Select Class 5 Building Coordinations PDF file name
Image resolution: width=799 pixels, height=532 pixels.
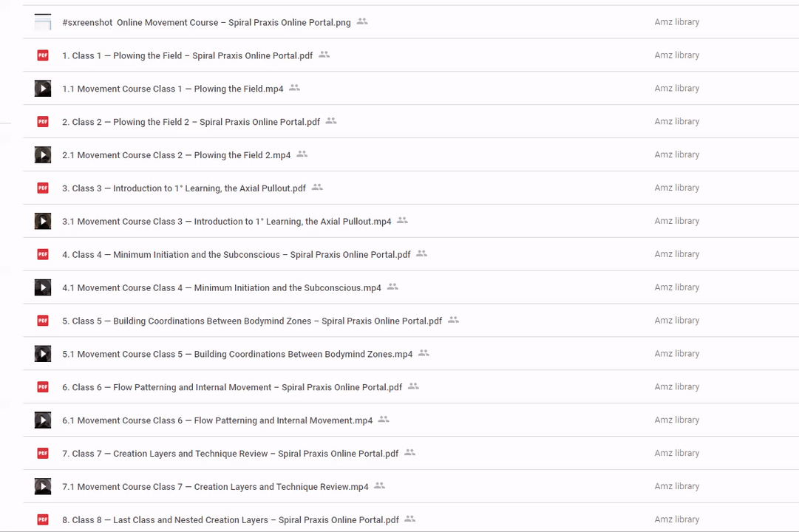click(251, 321)
